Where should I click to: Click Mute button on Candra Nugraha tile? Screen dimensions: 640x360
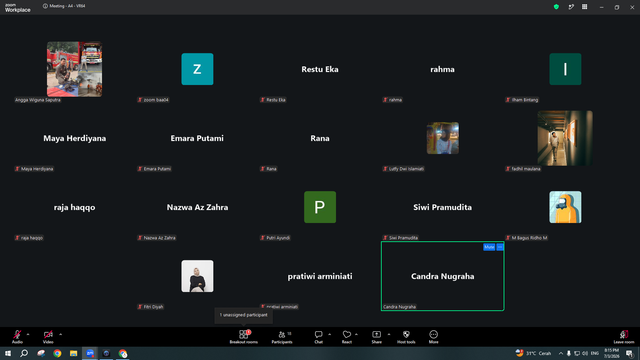(x=489, y=247)
